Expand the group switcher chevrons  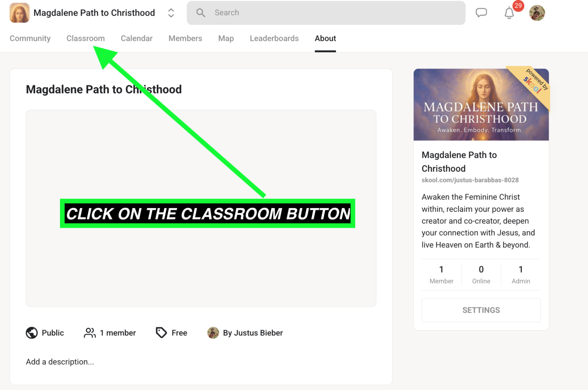click(x=171, y=13)
